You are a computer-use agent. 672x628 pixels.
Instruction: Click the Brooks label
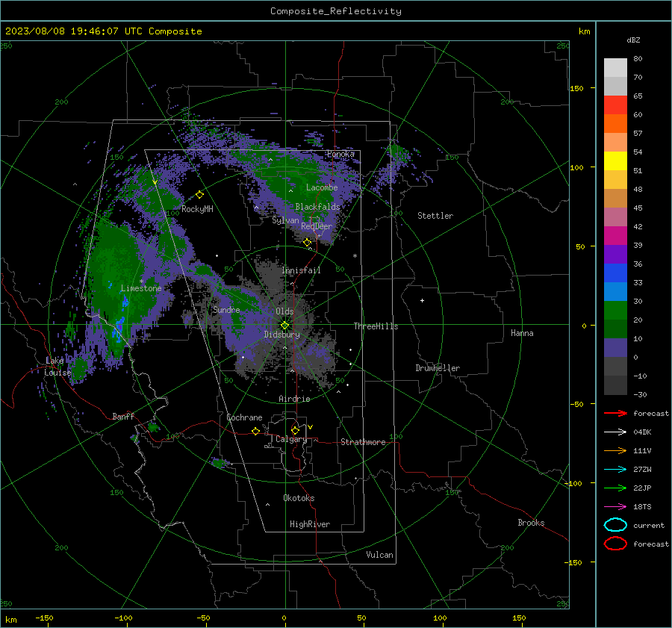(x=531, y=523)
